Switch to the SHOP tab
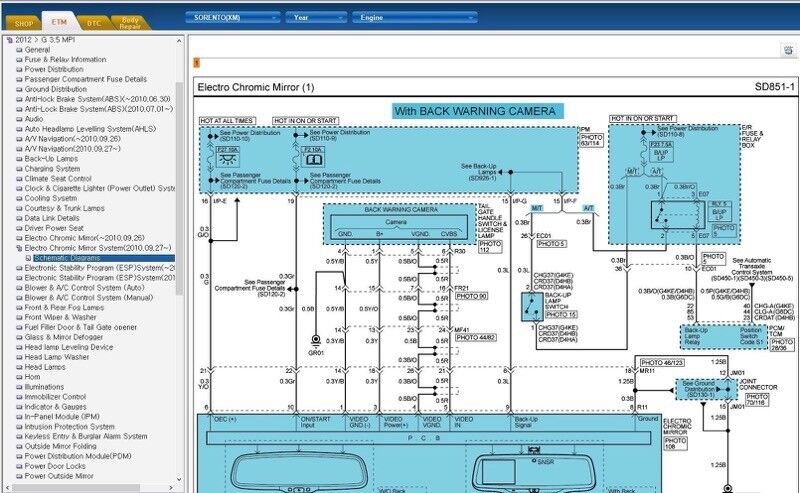The width and height of the screenshot is (800, 493). click(x=24, y=21)
